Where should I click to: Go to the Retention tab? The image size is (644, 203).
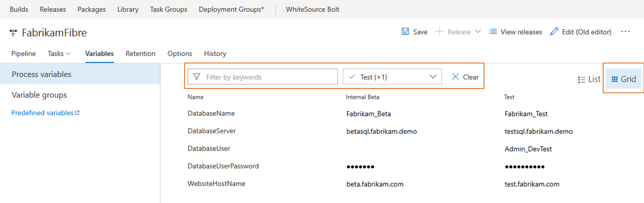tap(141, 53)
